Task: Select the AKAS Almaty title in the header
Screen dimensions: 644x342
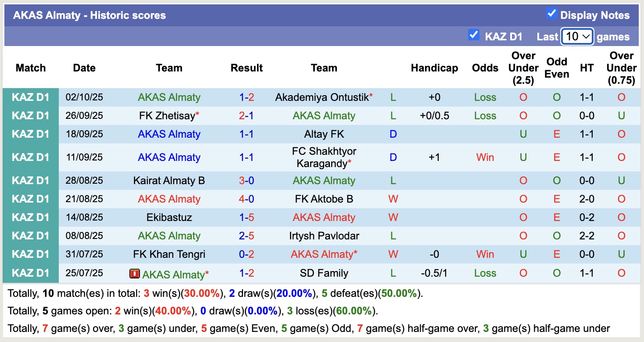Action: [x=89, y=14]
